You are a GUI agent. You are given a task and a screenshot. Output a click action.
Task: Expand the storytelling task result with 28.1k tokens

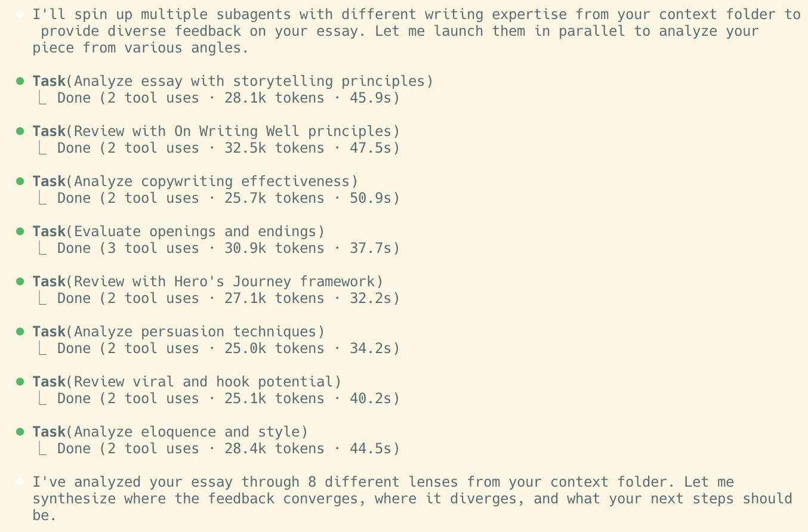(228, 98)
